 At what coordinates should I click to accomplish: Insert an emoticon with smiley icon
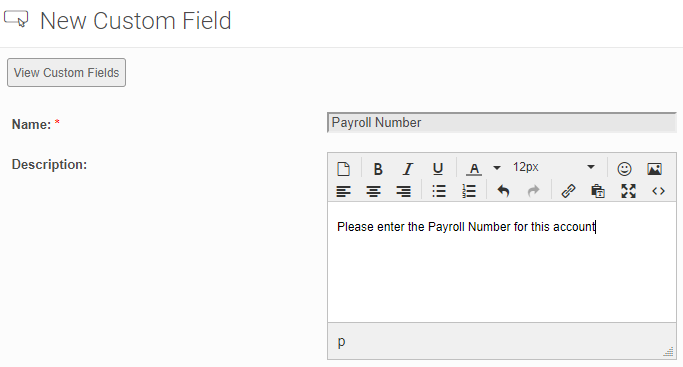[x=624, y=168]
